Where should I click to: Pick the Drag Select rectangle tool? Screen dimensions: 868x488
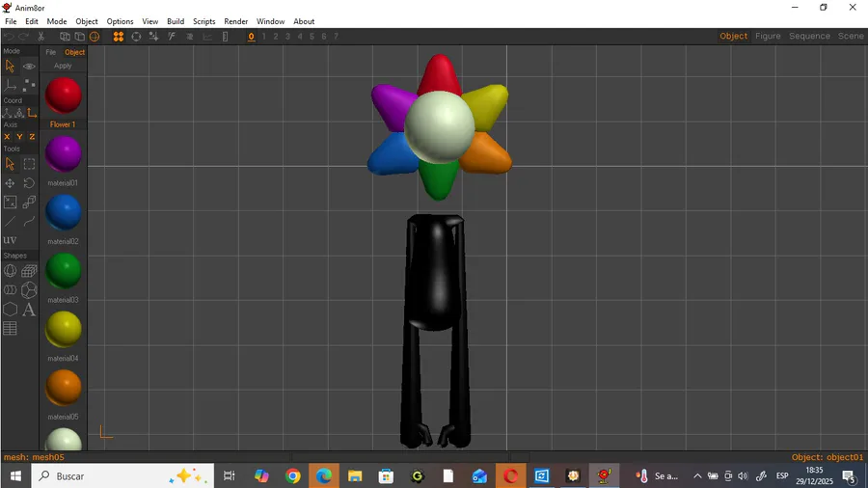tap(29, 164)
